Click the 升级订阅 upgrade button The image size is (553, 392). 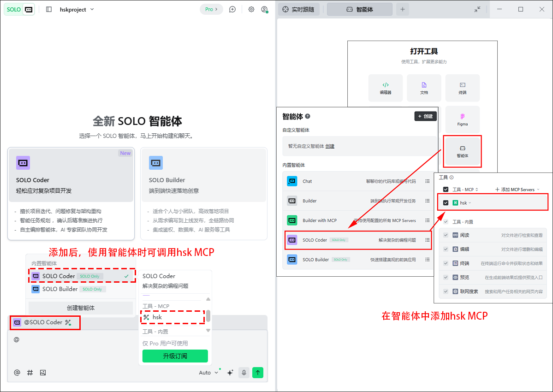tap(175, 356)
